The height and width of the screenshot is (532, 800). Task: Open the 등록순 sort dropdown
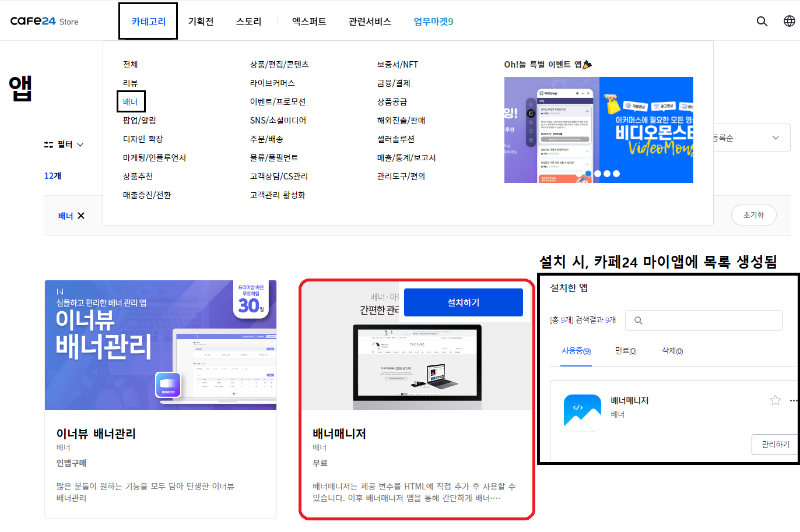[751, 138]
